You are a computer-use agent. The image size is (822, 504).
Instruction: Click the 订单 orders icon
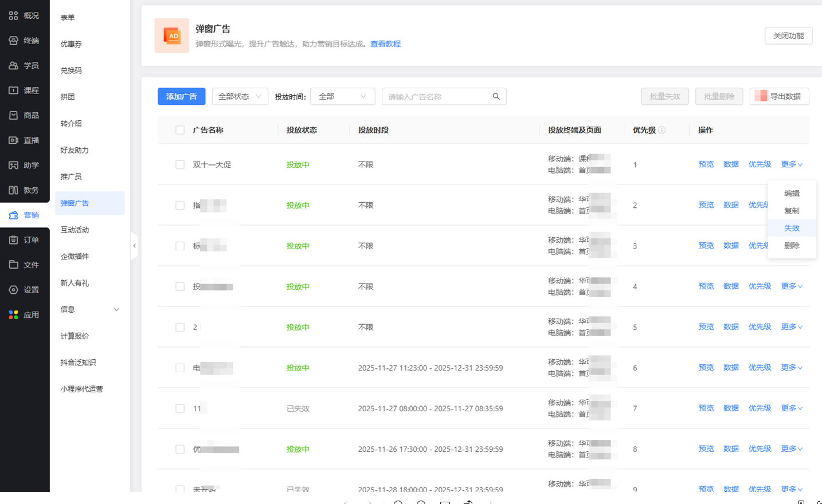click(13, 240)
